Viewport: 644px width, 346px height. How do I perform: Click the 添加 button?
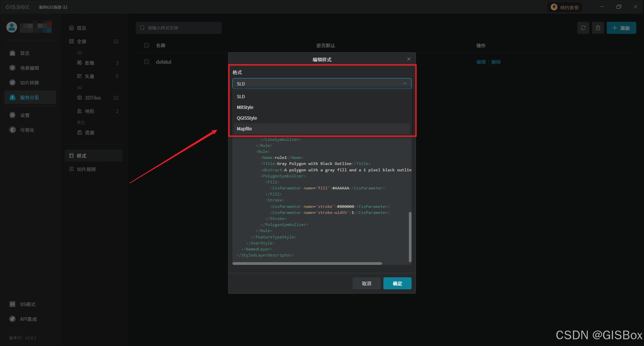(621, 28)
